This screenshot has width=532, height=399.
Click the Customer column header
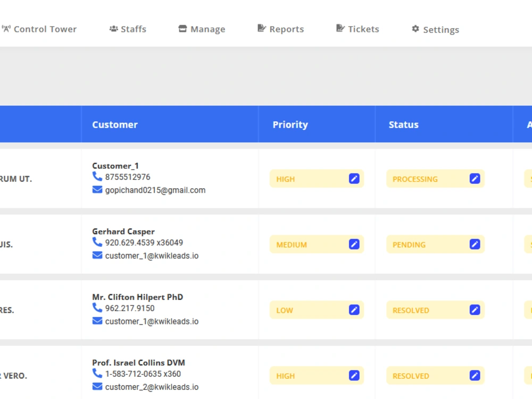coord(115,124)
